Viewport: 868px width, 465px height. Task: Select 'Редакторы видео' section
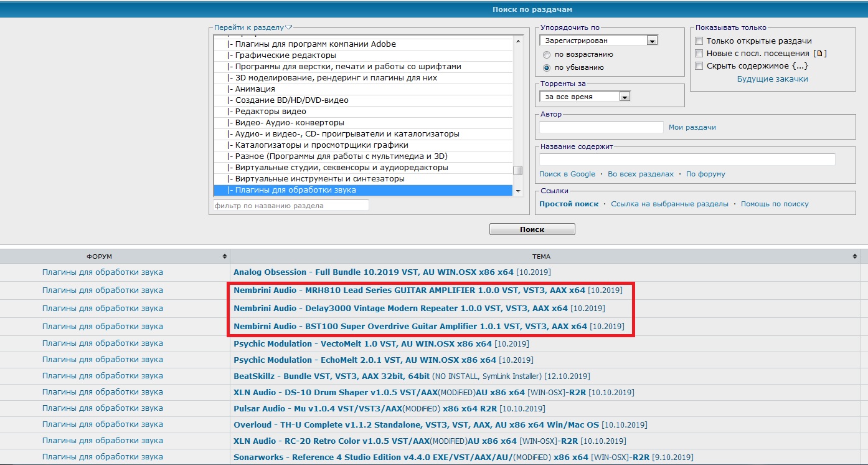[x=363, y=112]
